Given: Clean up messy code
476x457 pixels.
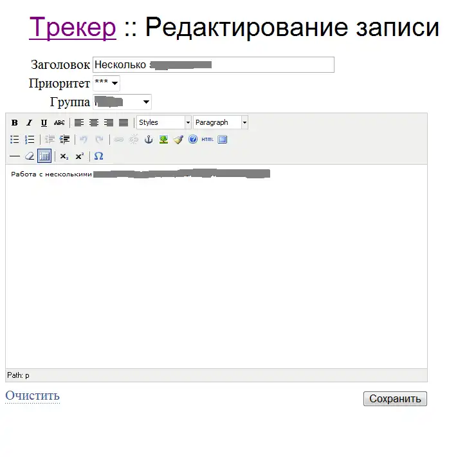Looking at the screenshot, I should (178, 140).
